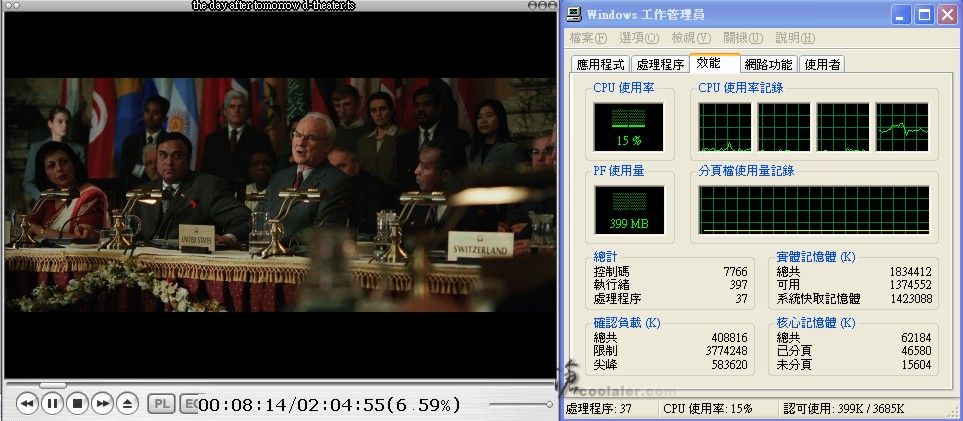Click the CPU usage 15 % gauge
Screen dimensions: 963x421
pos(628,127)
